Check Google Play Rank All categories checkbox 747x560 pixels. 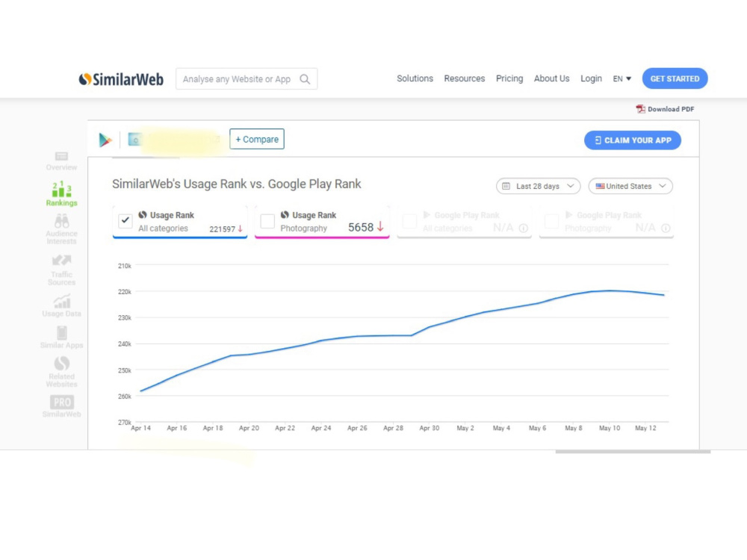pyautogui.click(x=409, y=221)
